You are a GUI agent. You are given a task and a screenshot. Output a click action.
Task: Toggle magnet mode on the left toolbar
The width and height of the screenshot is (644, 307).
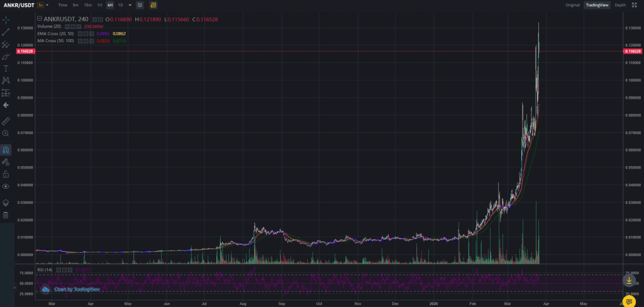(6, 150)
